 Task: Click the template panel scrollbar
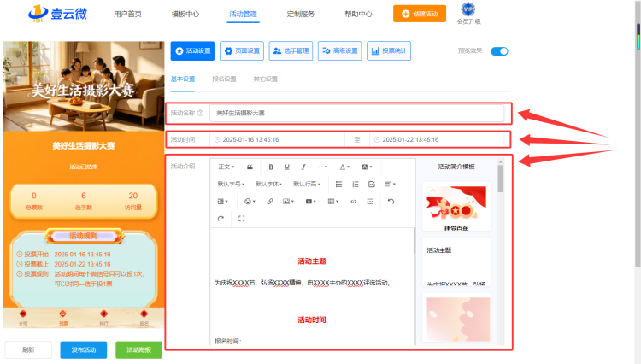click(x=500, y=178)
